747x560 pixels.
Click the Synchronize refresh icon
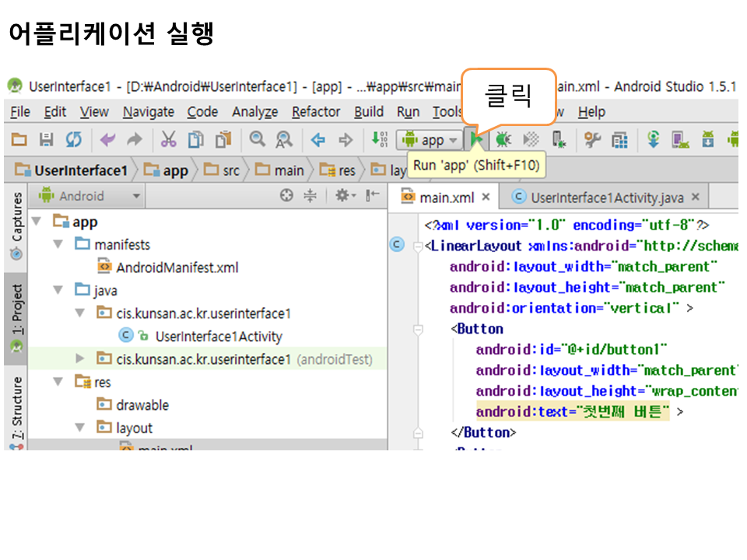pos(73,140)
